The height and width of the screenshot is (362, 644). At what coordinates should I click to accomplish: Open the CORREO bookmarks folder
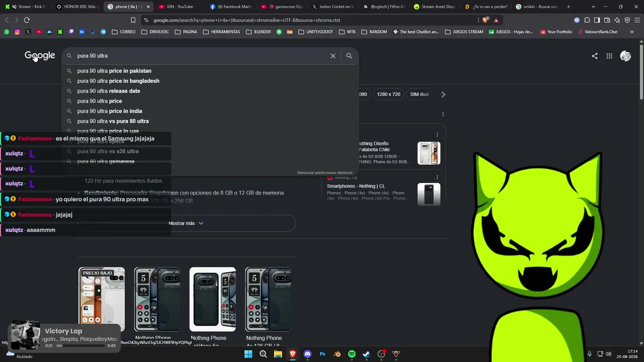point(124,32)
